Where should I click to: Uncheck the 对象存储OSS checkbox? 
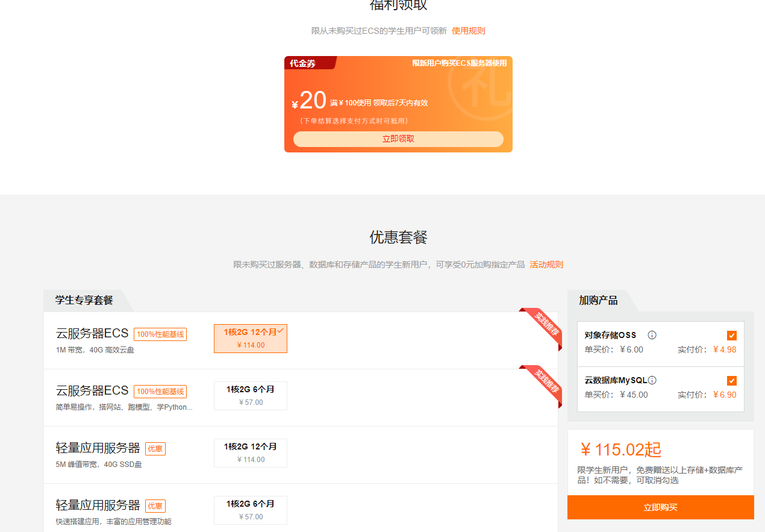(x=732, y=336)
